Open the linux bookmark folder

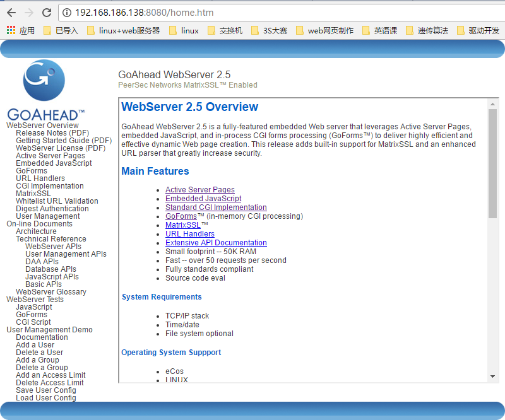[184, 30]
